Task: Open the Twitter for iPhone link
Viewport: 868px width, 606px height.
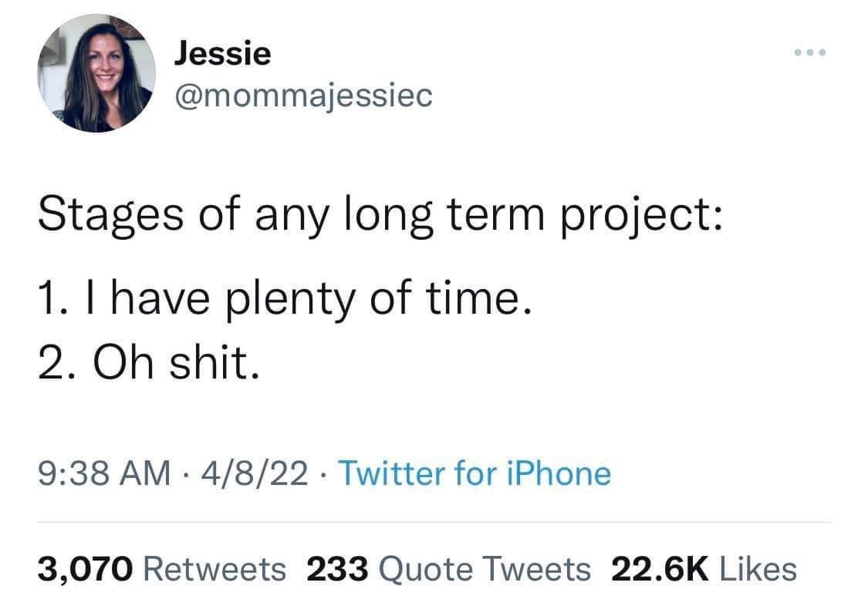Action: coord(478,473)
